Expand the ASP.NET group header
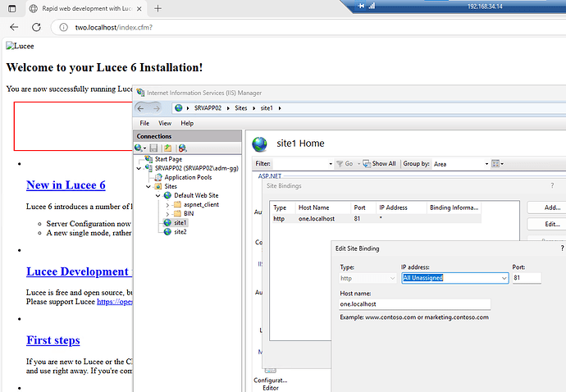Viewport: 566px width, 392px height. [x=269, y=175]
